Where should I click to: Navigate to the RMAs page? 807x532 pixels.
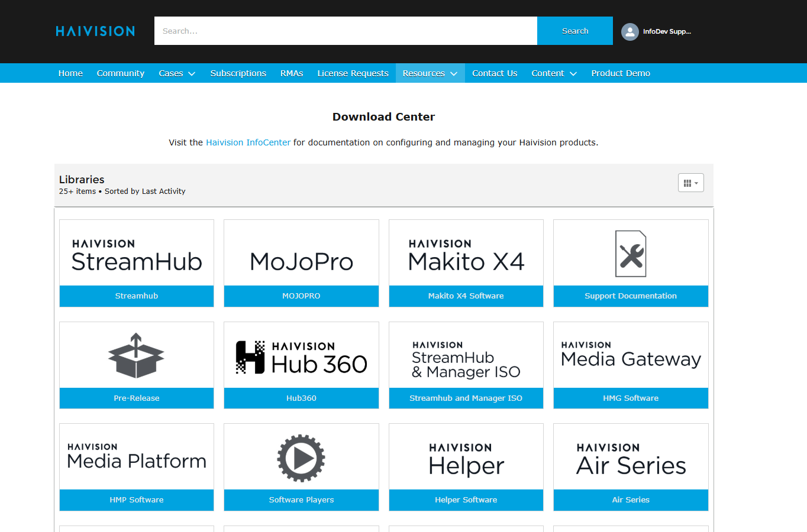coord(292,73)
